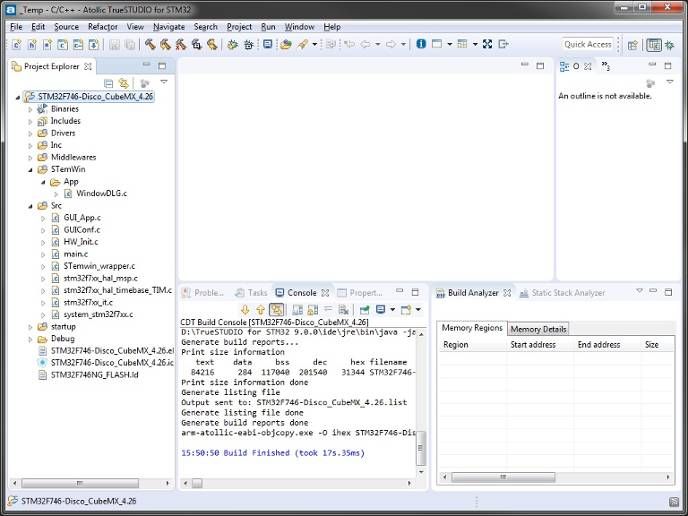
Task: Click the Quick Access search field
Action: [x=588, y=44]
